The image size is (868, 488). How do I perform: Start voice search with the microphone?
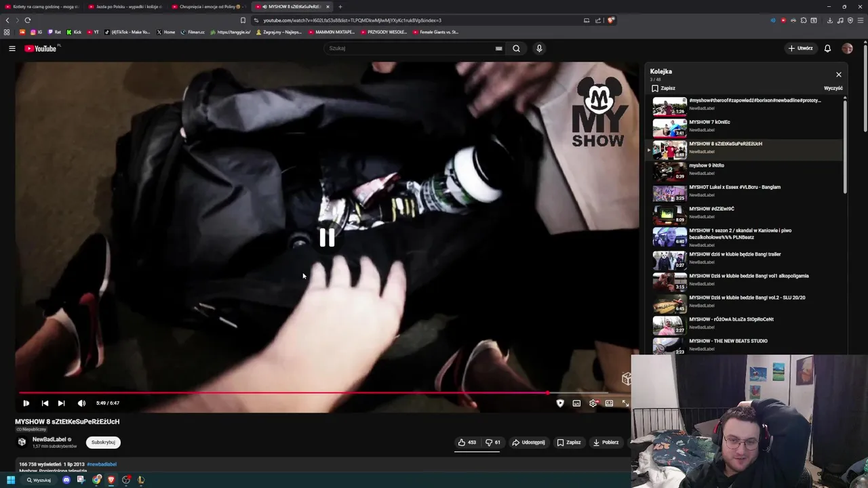click(x=539, y=48)
